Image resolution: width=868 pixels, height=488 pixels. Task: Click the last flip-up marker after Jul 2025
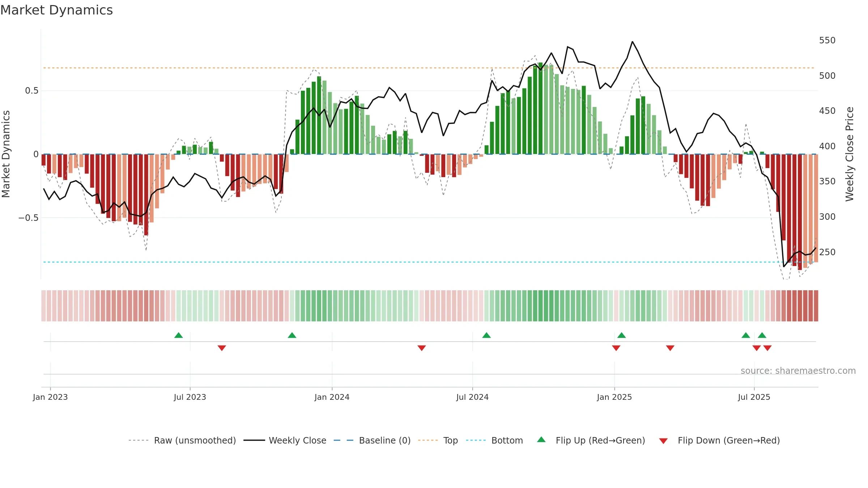click(x=762, y=335)
